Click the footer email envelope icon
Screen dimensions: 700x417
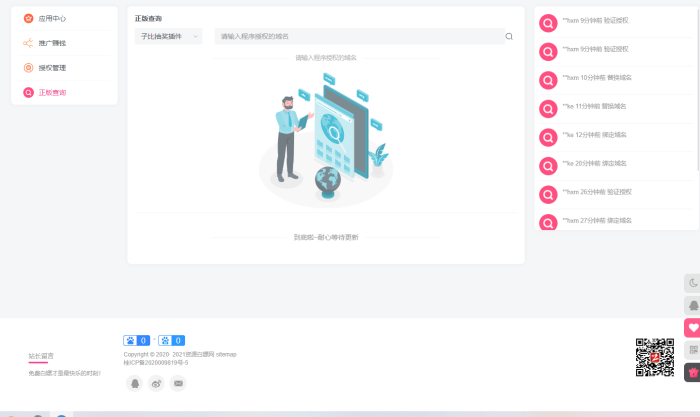click(x=178, y=383)
